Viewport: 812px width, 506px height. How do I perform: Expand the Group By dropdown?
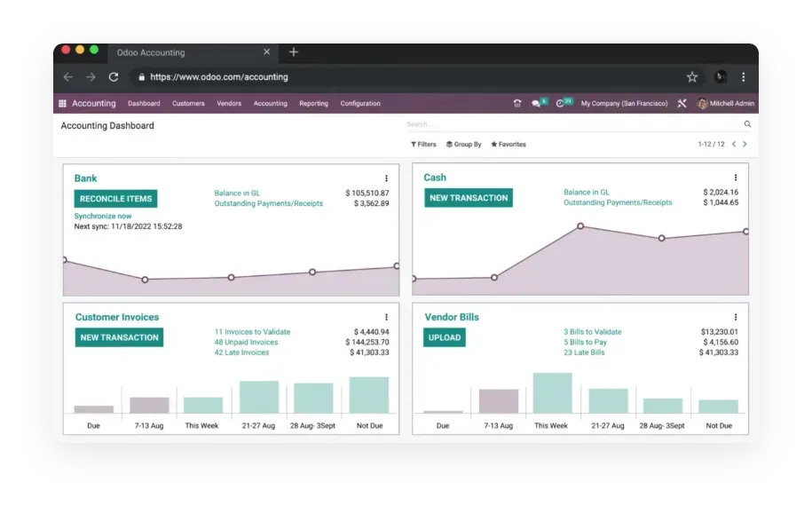coord(464,144)
